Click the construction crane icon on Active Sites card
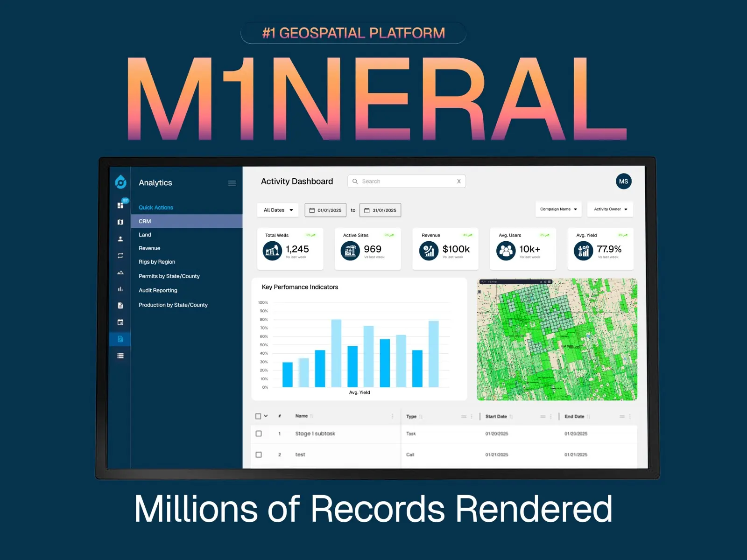The width and height of the screenshot is (747, 560). coord(350,251)
